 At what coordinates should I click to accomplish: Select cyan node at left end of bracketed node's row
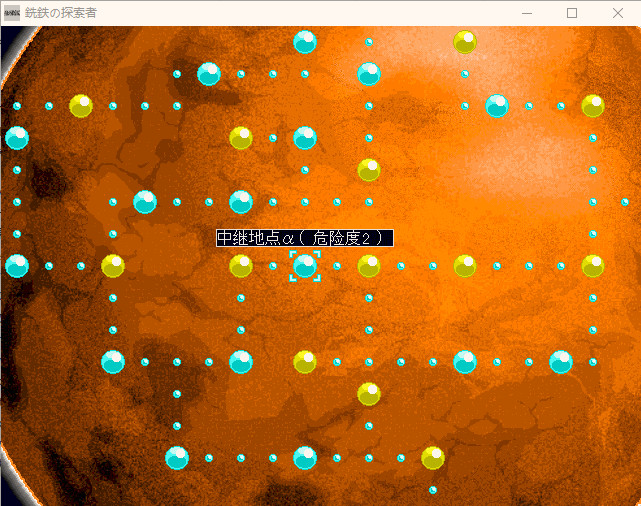[x=17, y=266]
